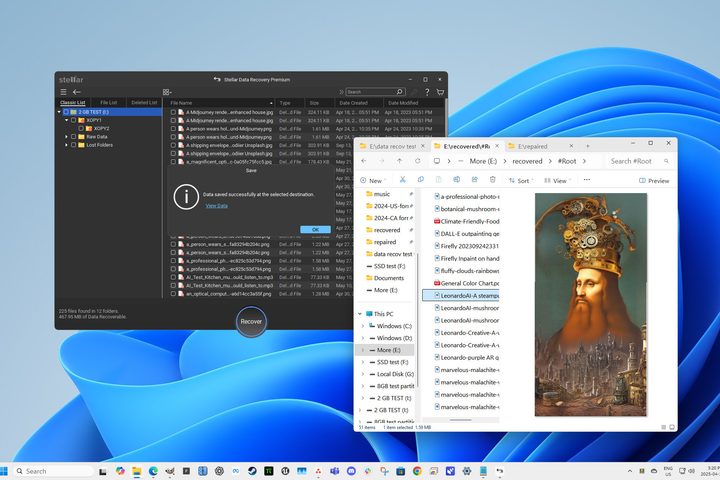Open the Stellar hamburger menu
Viewport: 720px width, 480px height.
63,92
